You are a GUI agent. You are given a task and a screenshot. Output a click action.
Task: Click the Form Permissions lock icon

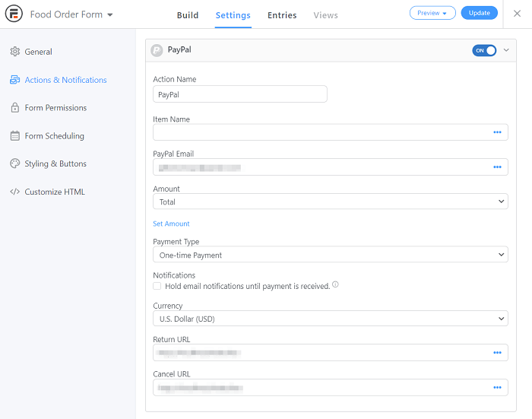15,108
